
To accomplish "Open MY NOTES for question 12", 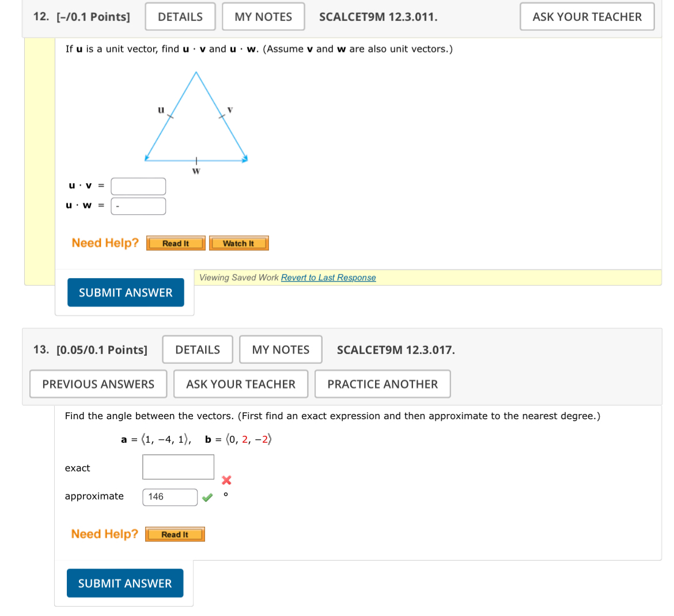I will (x=263, y=17).
